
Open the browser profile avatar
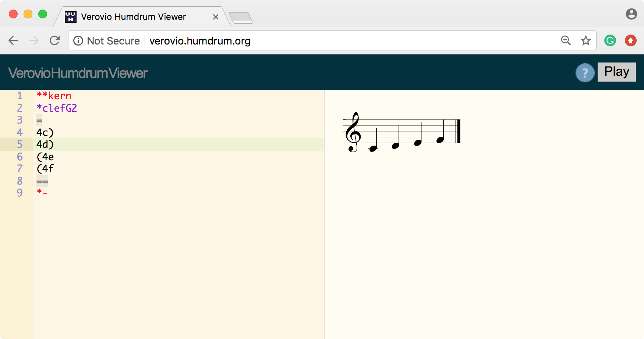[x=631, y=14]
